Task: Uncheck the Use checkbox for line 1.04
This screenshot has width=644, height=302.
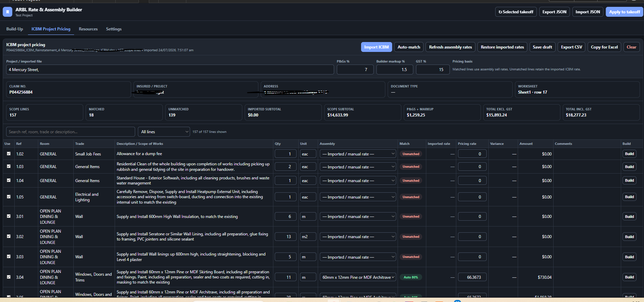Action: (9, 180)
